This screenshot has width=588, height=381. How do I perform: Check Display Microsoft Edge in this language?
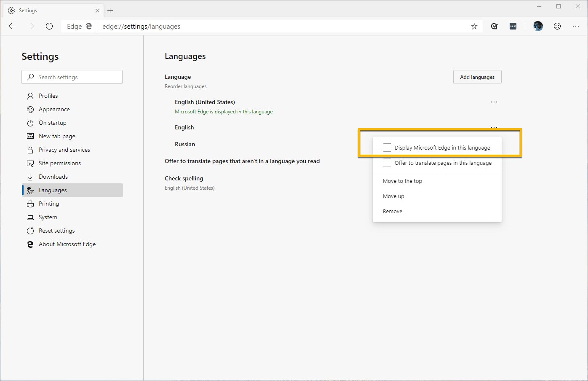coord(387,148)
